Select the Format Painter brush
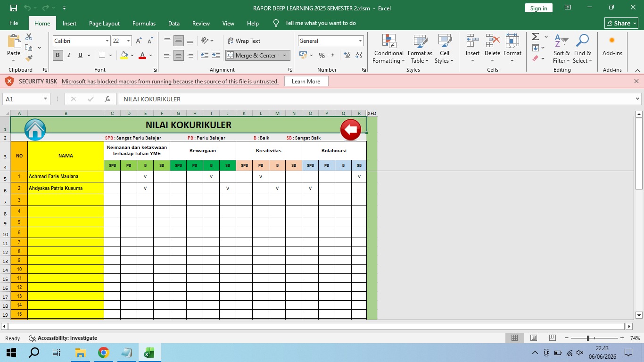 [x=29, y=58]
